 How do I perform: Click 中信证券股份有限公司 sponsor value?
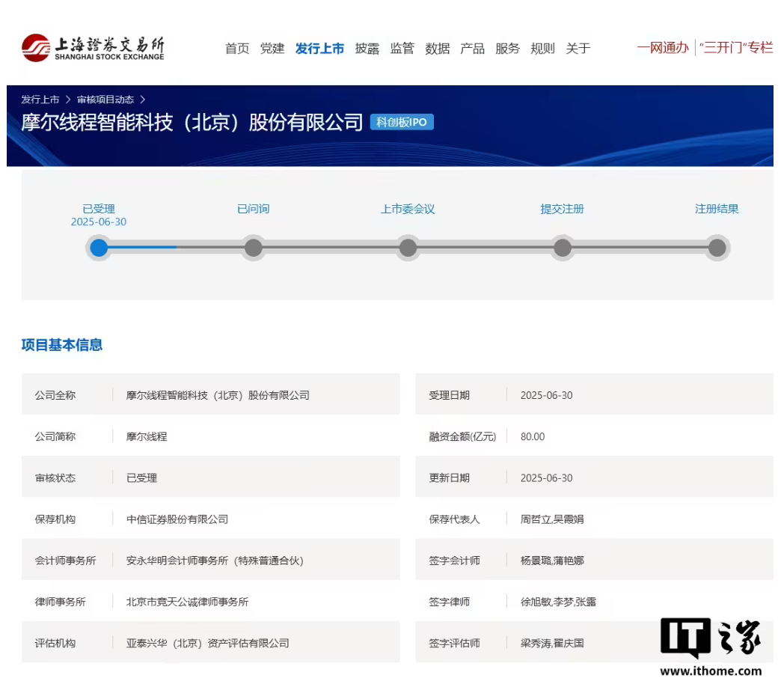[x=177, y=519]
